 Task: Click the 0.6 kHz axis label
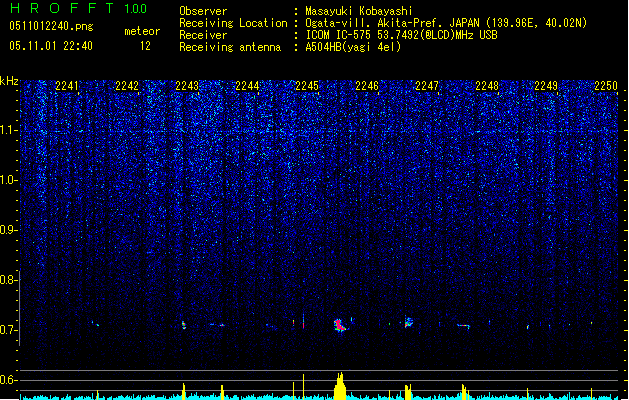point(8,380)
